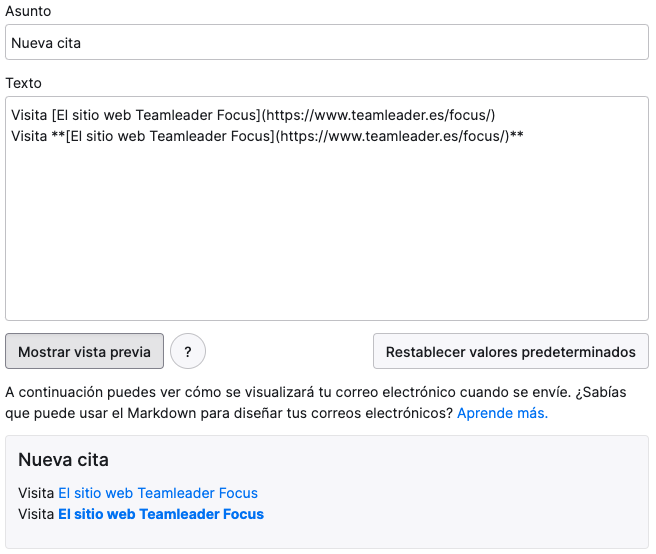Click the Visita word before the regular preview link

pyautogui.click(x=36, y=493)
